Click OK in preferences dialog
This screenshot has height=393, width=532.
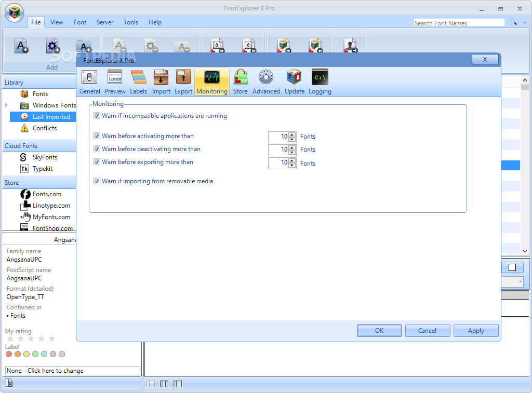[x=379, y=331]
